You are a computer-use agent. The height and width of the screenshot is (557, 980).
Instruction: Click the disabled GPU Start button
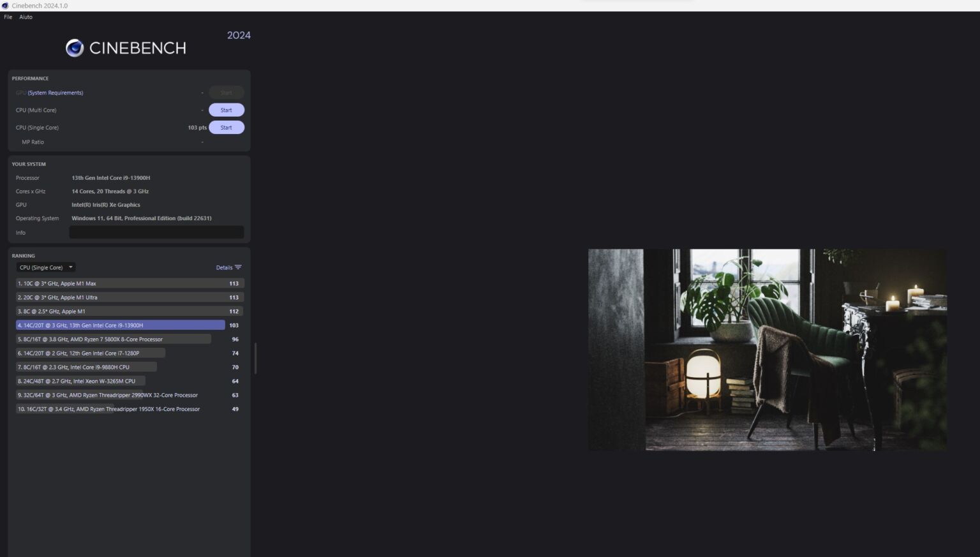(x=226, y=93)
